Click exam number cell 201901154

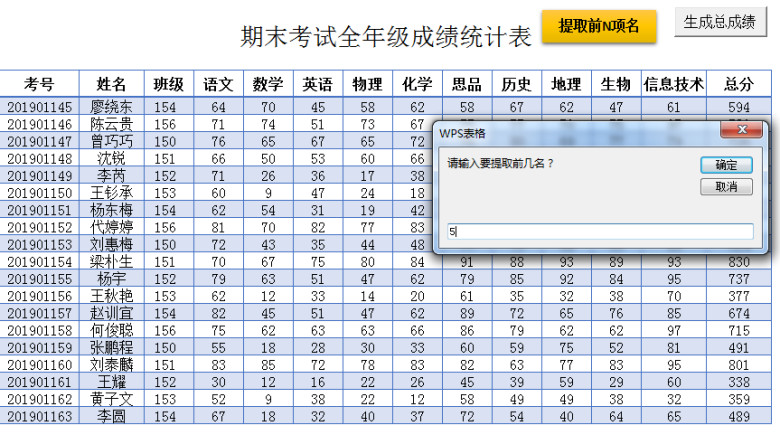pyautogui.click(x=39, y=262)
